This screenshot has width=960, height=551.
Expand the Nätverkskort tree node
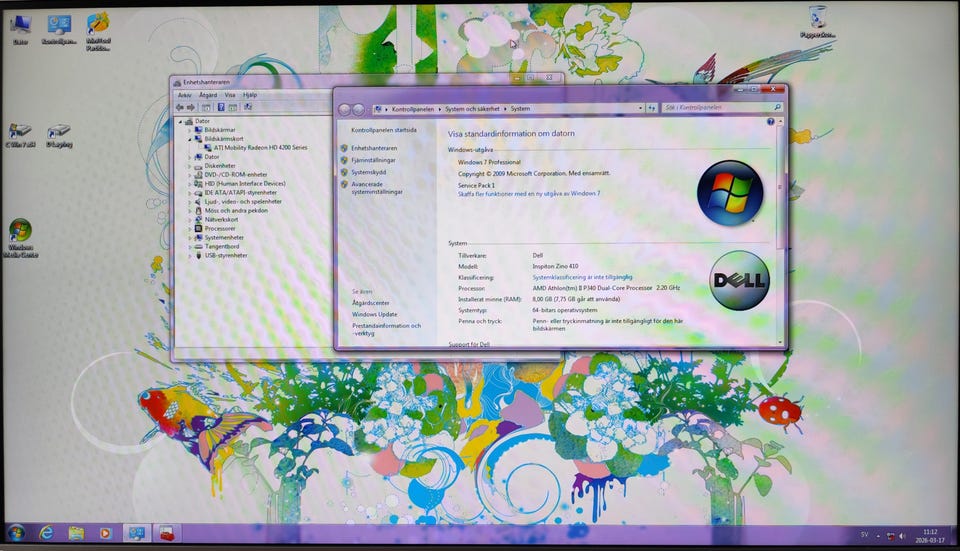pyautogui.click(x=190, y=219)
